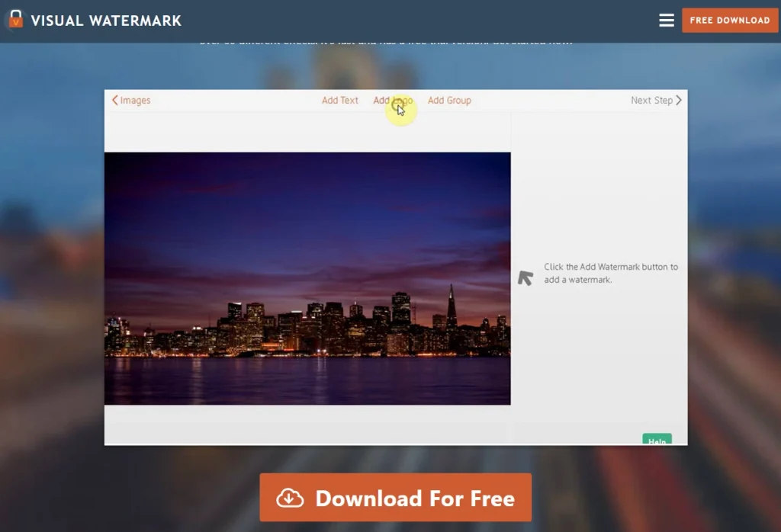Choose Add Logo in the toolbar

pyautogui.click(x=393, y=101)
